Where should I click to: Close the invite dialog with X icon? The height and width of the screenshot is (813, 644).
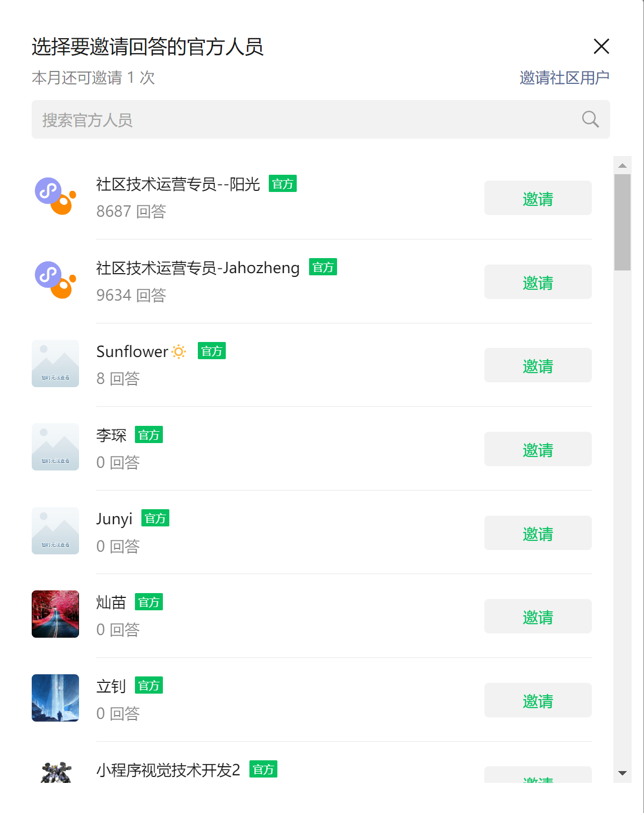click(x=601, y=46)
